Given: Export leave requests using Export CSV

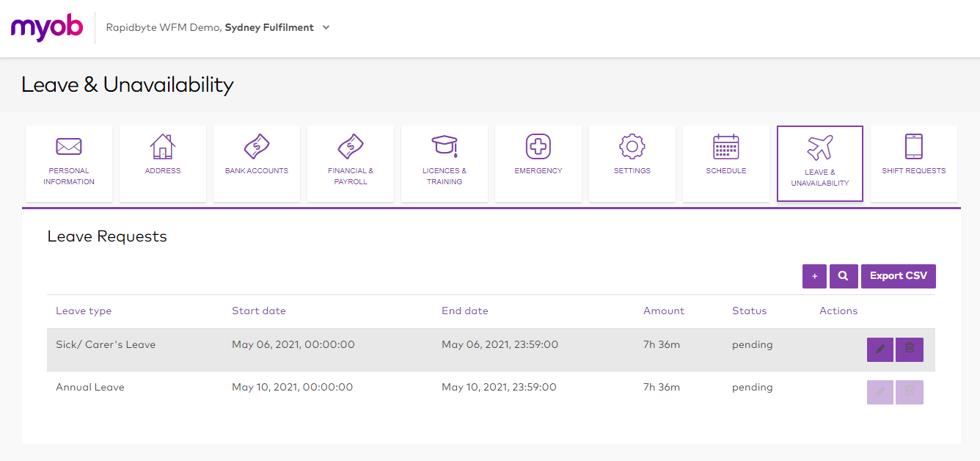Looking at the screenshot, I should pyautogui.click(x=898, y=275).
